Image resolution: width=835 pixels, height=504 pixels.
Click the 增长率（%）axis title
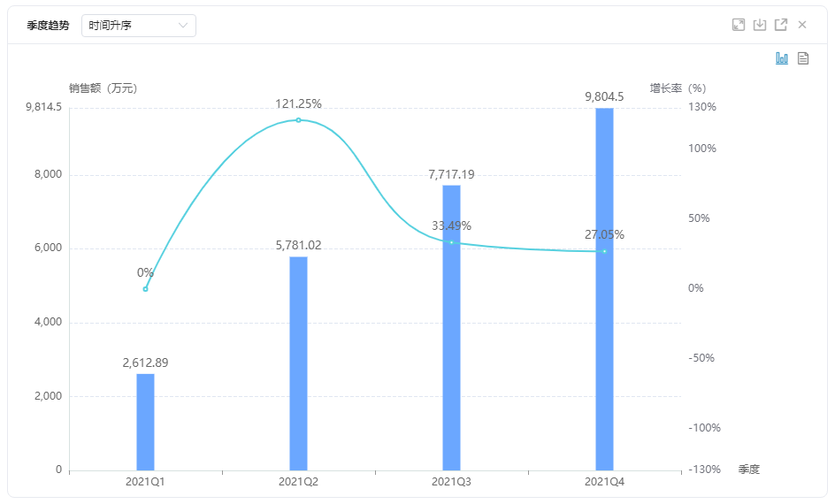pyautogui.click(x=678, y=88)
